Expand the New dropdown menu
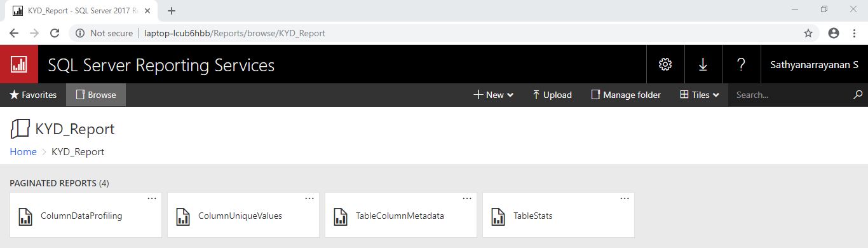 coord(494,95)
